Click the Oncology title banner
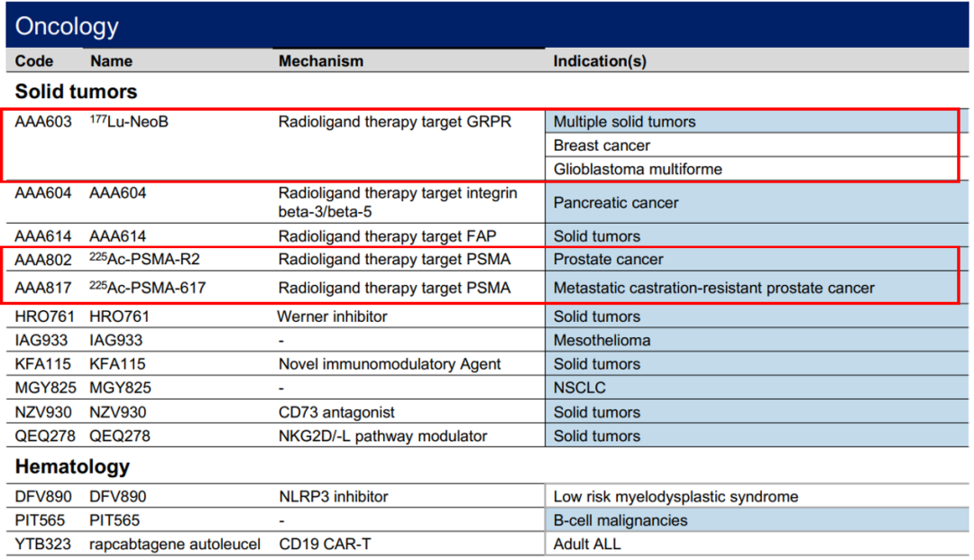This screenshot has width=974, height=560. [67, 26]
